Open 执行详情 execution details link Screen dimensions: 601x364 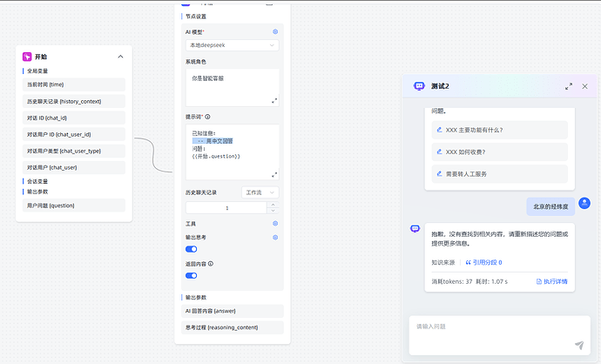(x=552, y=281)
